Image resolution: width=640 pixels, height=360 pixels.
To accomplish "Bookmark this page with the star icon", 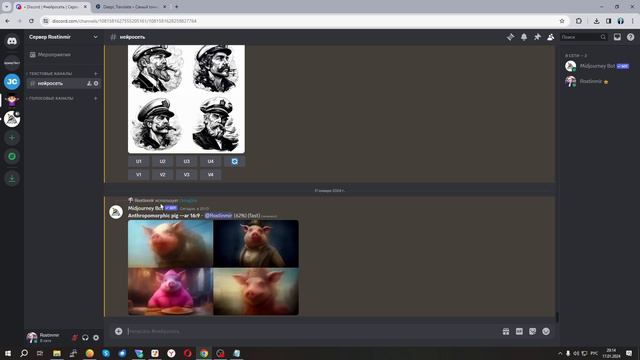I will (562, 21).
